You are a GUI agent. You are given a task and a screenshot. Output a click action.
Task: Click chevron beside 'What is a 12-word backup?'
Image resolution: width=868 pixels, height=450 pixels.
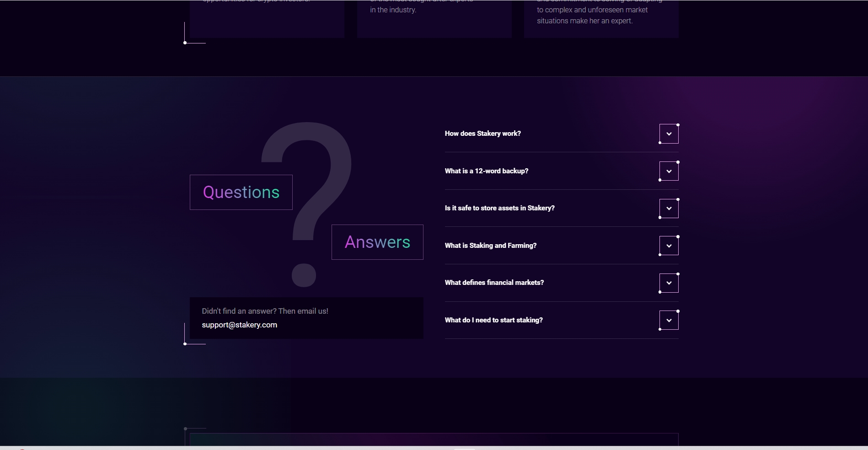click(669, 171)
